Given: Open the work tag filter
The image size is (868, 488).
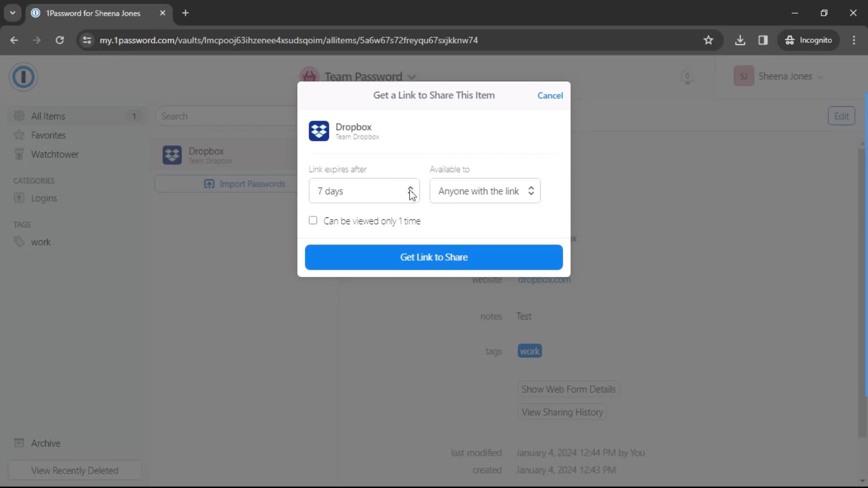Looking at the screenshot, I should [x=40, y=242].
